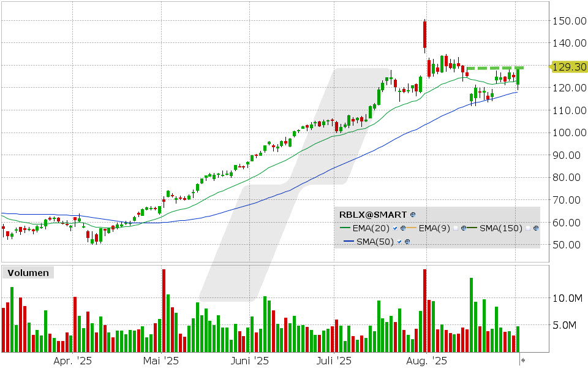
Task: Click the 10.0M volume axis label
Action: pos(568,299)
